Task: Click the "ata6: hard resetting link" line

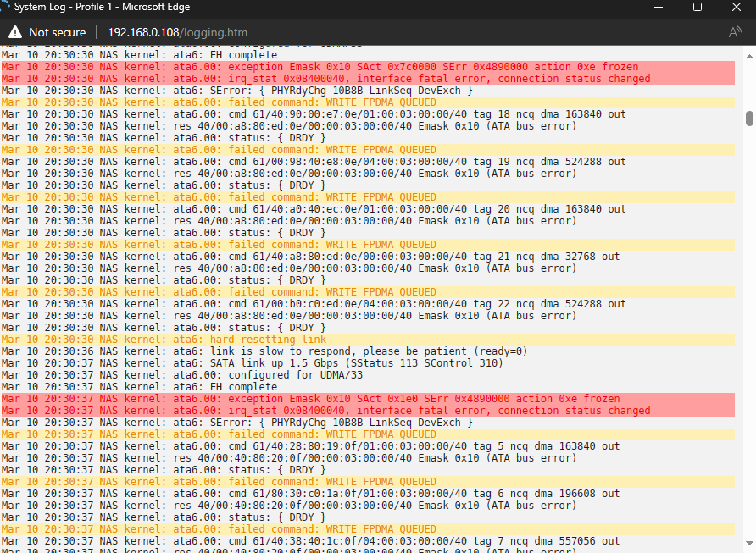Action: 368,340
